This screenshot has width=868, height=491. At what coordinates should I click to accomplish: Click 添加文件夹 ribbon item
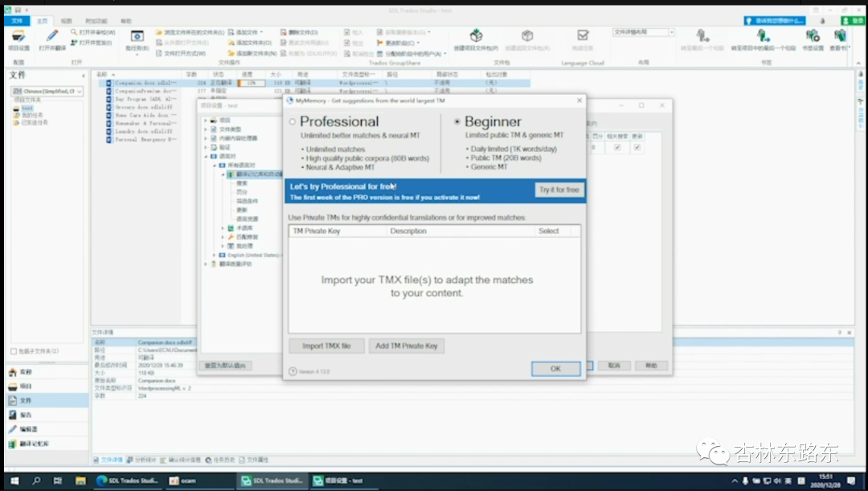(250, 43)
